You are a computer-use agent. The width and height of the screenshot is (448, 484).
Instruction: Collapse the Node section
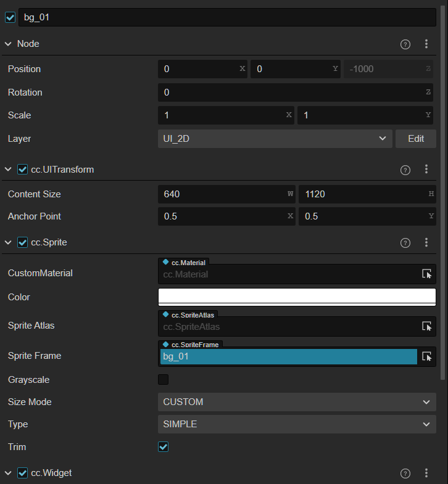pyautogui.click(x=9, y=44)
